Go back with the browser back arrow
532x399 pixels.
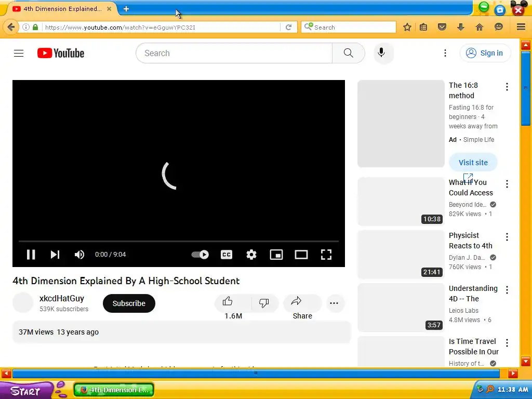click(11, 27)
